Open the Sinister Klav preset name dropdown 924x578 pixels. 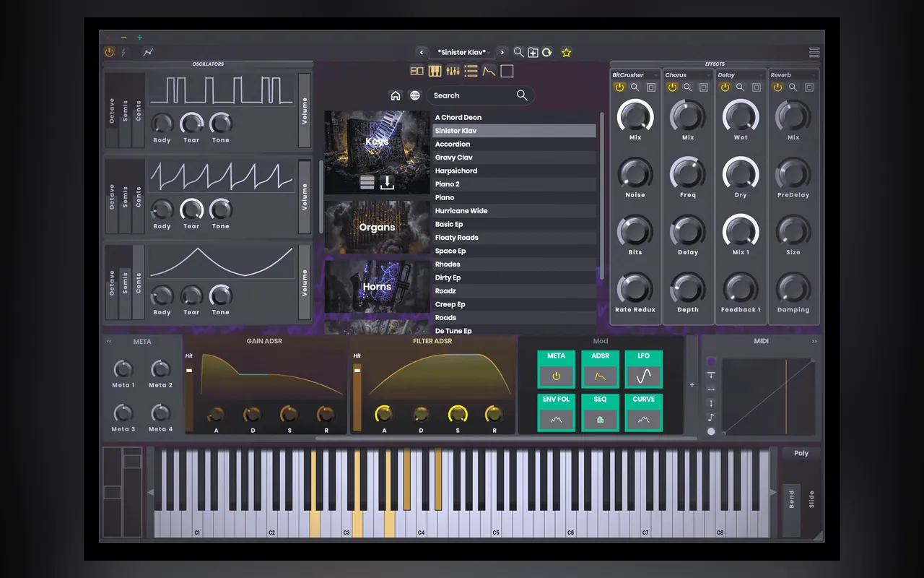click(462, 52)
